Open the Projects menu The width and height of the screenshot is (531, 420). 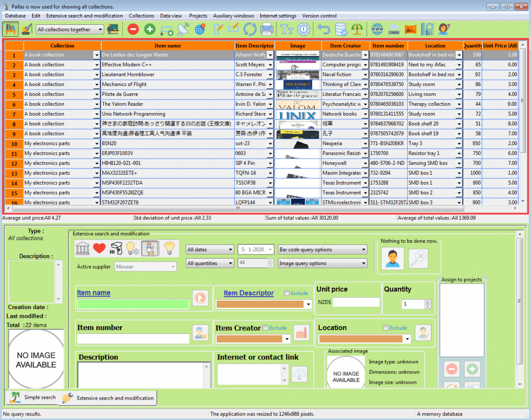tap(198, 16)
